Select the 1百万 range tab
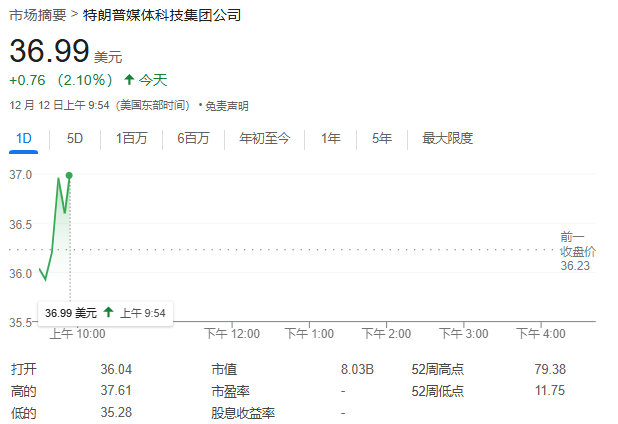Image resolution: width=618 pixels, height=424 pixels. click(x=131, y=139)
